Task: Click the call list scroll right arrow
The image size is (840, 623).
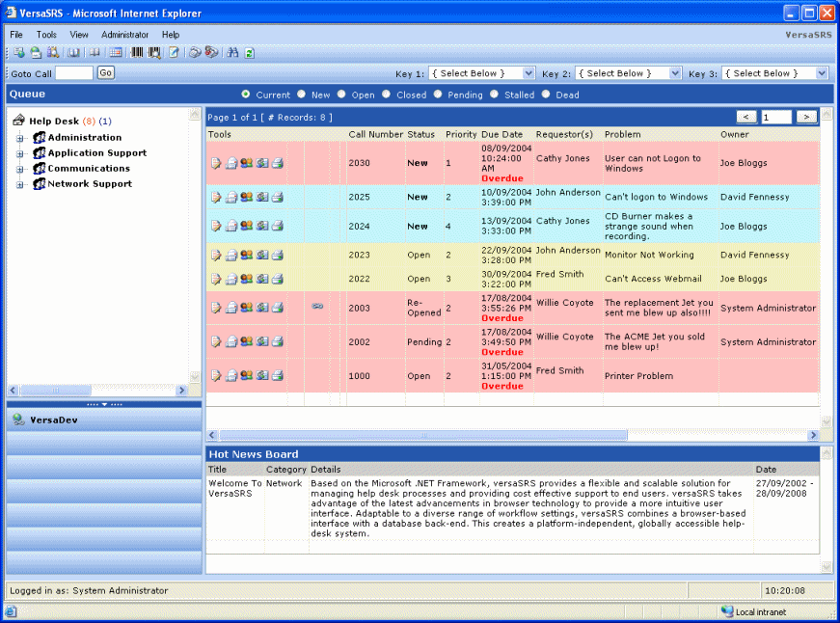Action: tap(813, 435)
